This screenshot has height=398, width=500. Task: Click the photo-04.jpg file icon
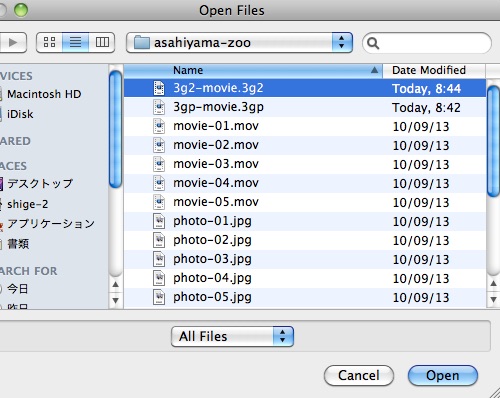coord(159,278)
